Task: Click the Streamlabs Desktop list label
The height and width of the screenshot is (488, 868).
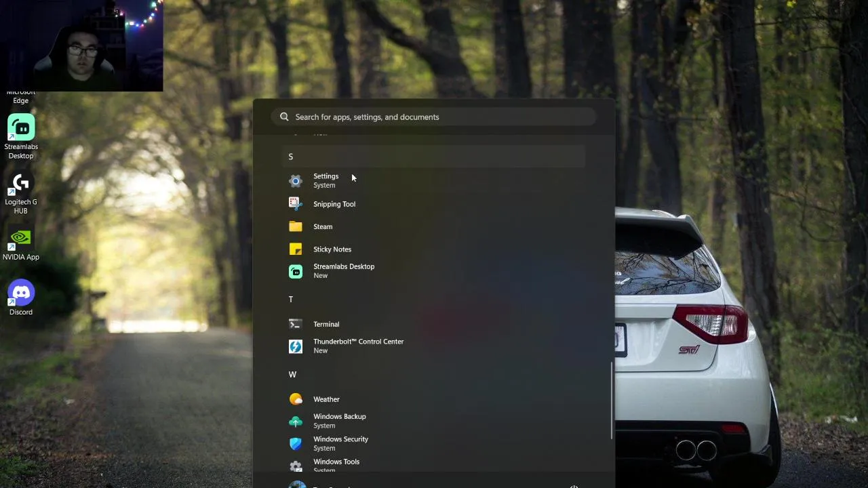Action: [x=344, y=266]
